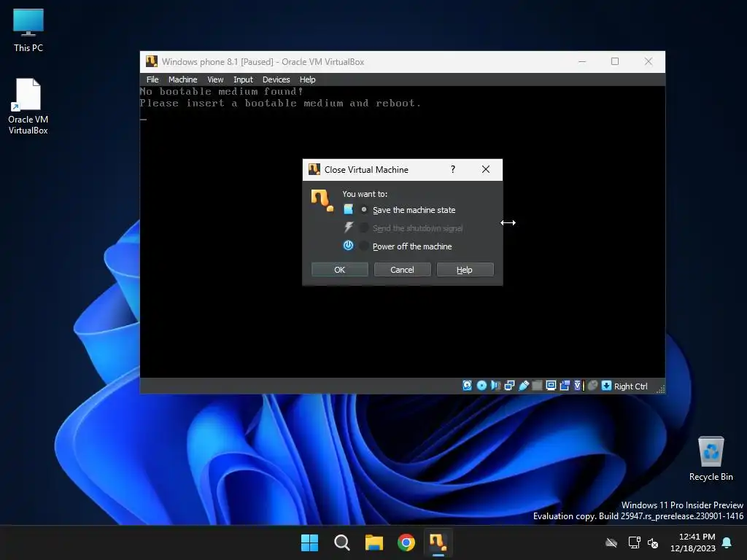Image resolution: width=747 pixels, height=560 pixels.
Task: Select the Recycle Bin desktop icon
Action: pyautogui.click(x=711, y=459)
